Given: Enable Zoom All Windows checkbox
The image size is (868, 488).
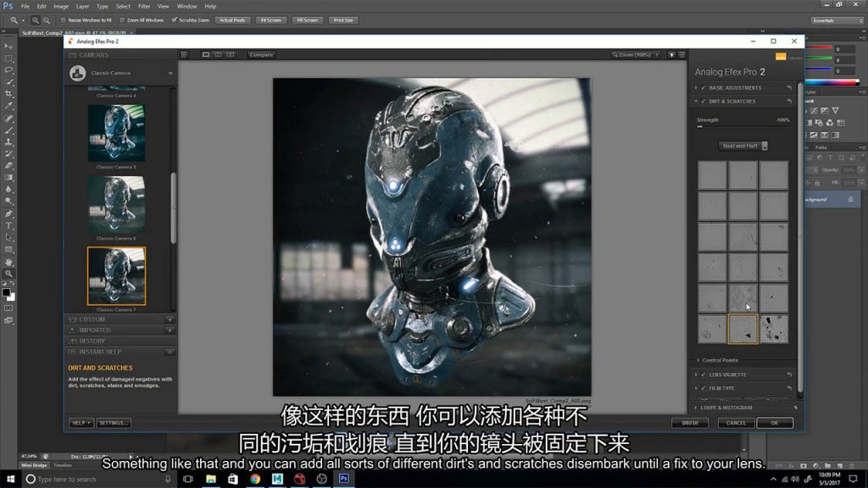Looking at the screenshot, I should click(x=122, y=20).
